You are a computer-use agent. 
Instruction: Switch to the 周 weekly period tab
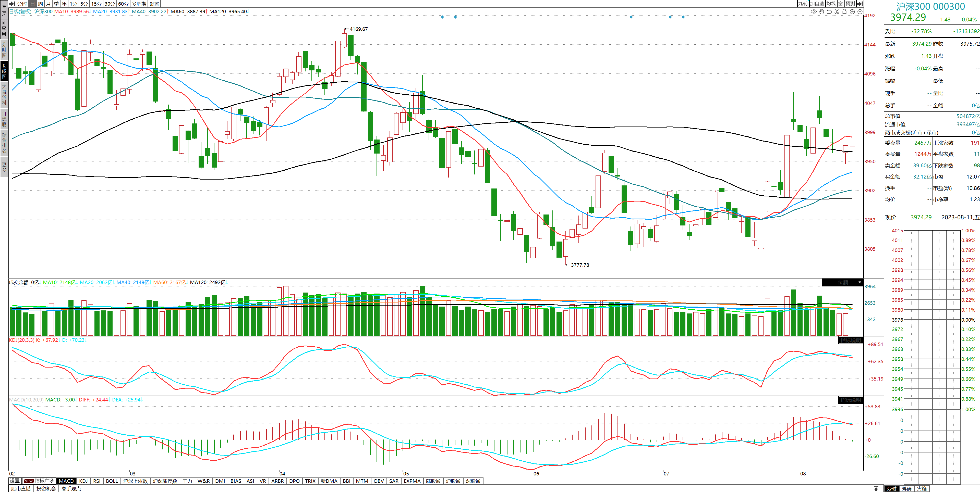pos(40,4)
